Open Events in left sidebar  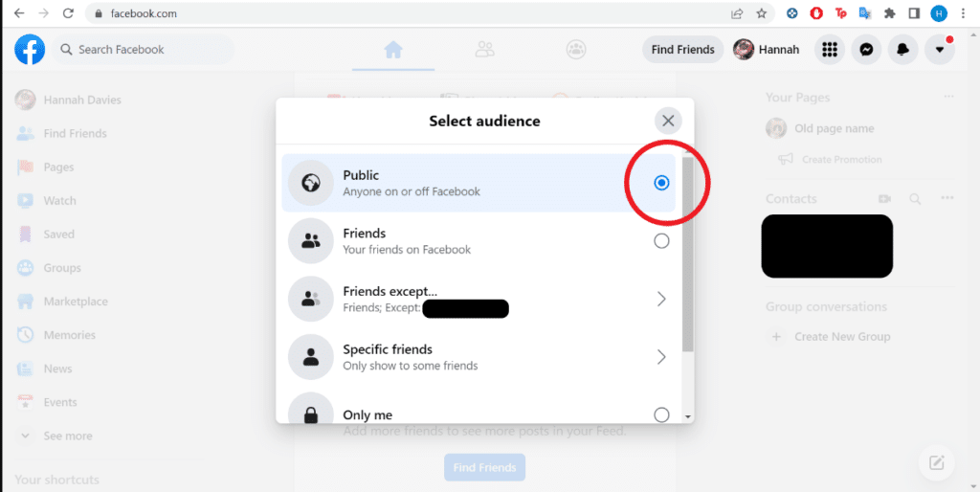(47, 403)
